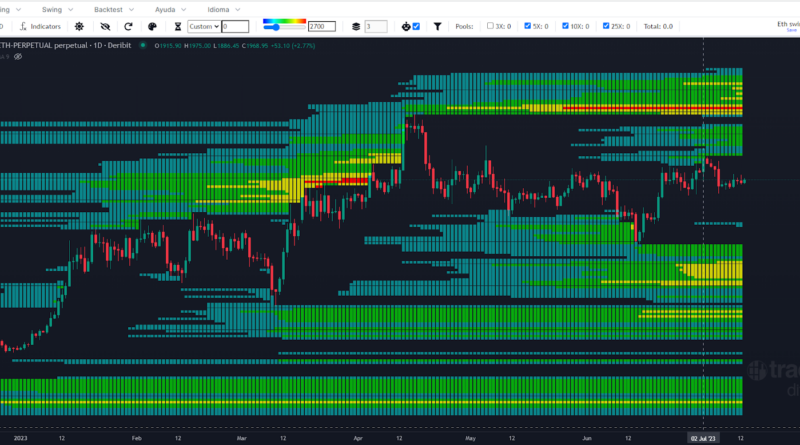Open the Custom time range dropdown
Screen dimensions: 800x445
(x=203, y=26)
